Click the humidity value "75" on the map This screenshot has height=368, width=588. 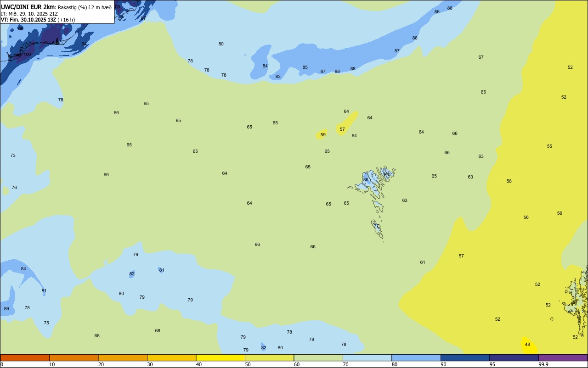[46, 323]
